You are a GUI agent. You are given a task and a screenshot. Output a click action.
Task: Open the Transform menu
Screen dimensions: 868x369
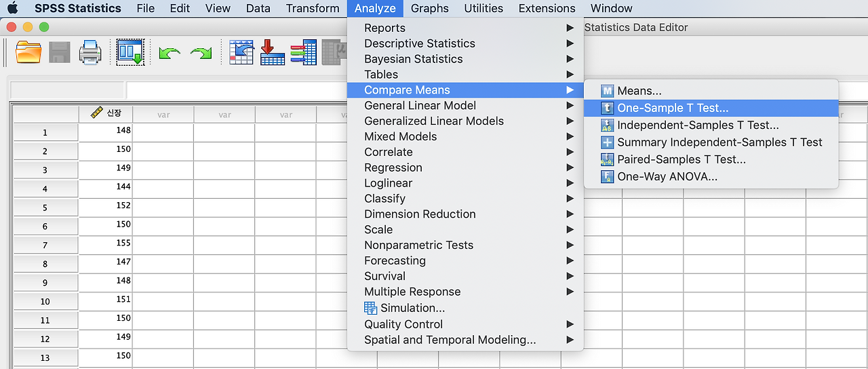(313, 8)
